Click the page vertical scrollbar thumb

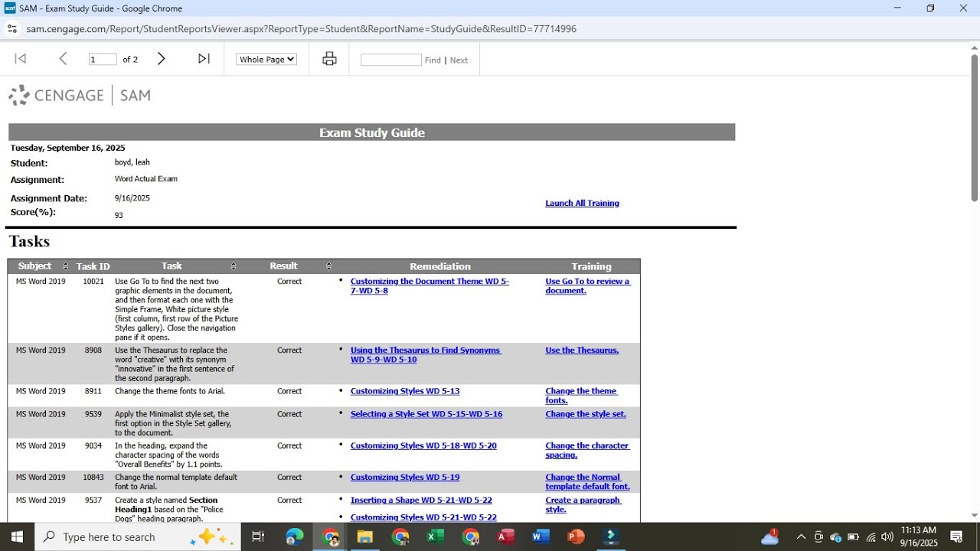974,128
